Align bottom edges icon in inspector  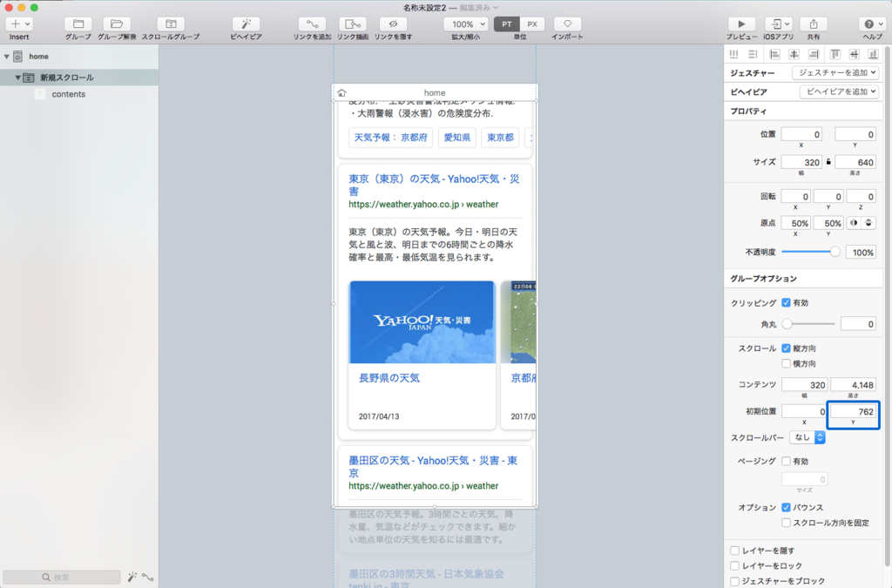(873, 54)
